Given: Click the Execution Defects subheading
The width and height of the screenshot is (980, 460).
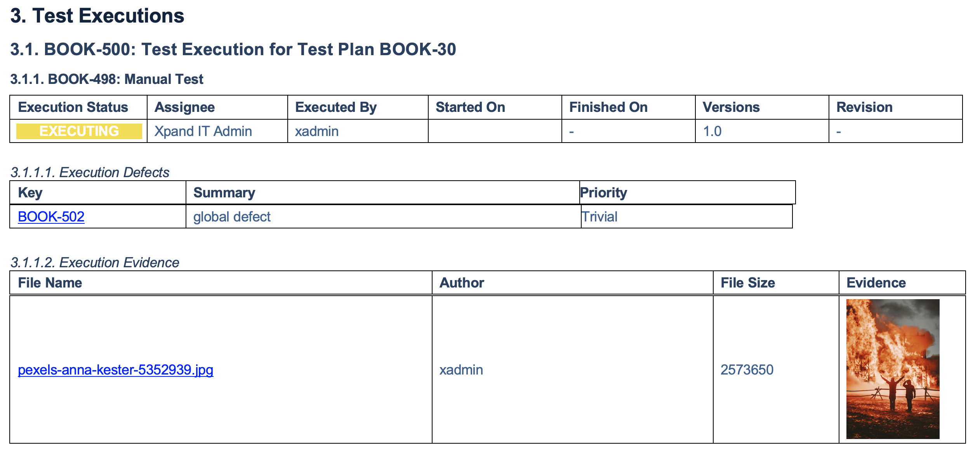Looking at the screenshot, I should point(90,172).
